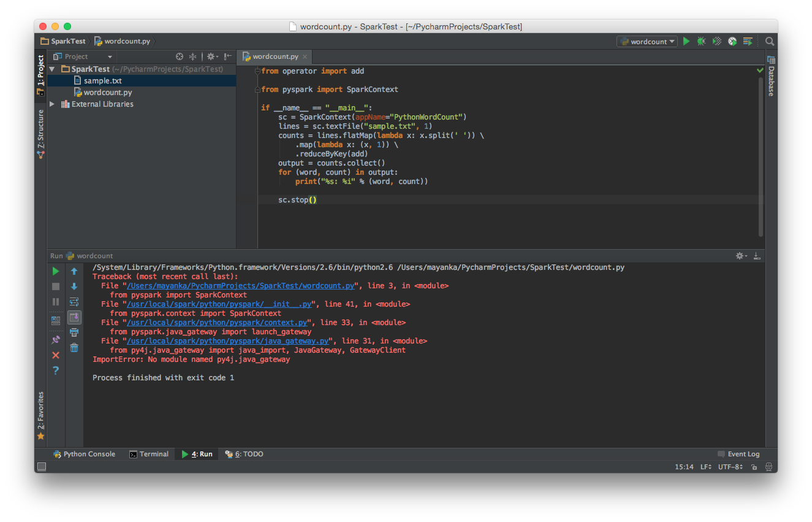
Task: Switch to the Terminal tool window tab
Action: (x=149, y=454)
